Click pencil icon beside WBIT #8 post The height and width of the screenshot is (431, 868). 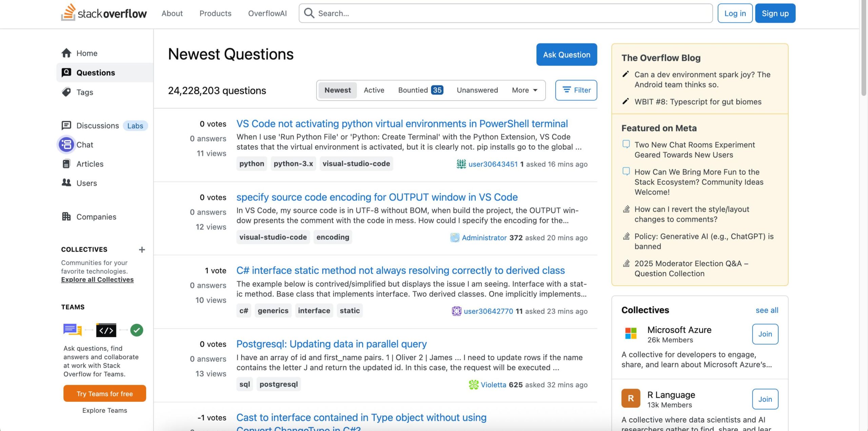(x=626, y=101)
